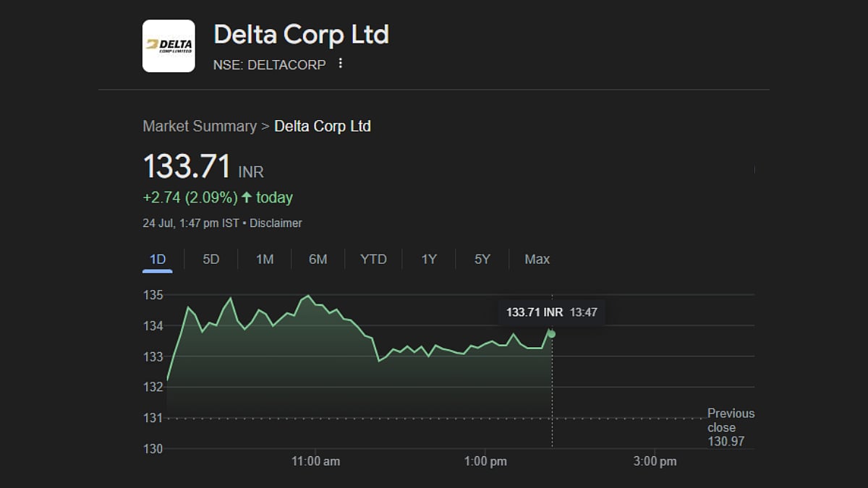Switch to the 5Y chart

pos(482,259)
